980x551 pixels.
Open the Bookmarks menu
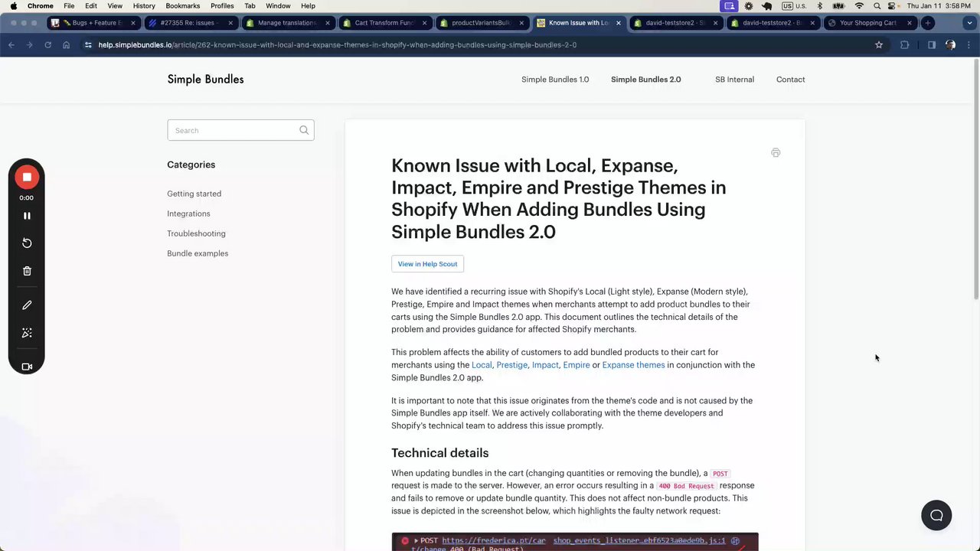[x=182, y=5]
